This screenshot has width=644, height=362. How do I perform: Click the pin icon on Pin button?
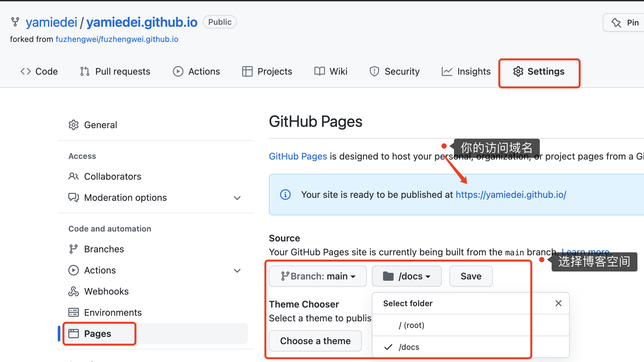pyautogui.click(x=616, y=22)
